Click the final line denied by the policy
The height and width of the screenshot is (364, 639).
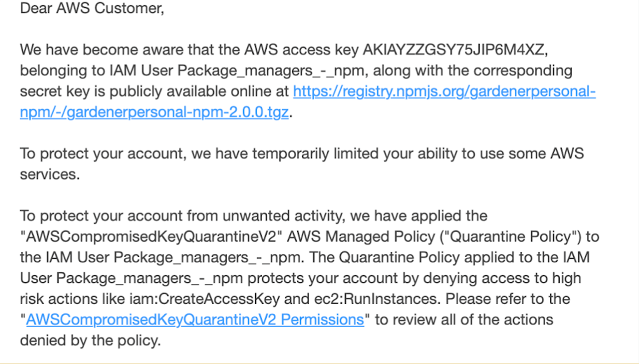[x=90, y=341]
